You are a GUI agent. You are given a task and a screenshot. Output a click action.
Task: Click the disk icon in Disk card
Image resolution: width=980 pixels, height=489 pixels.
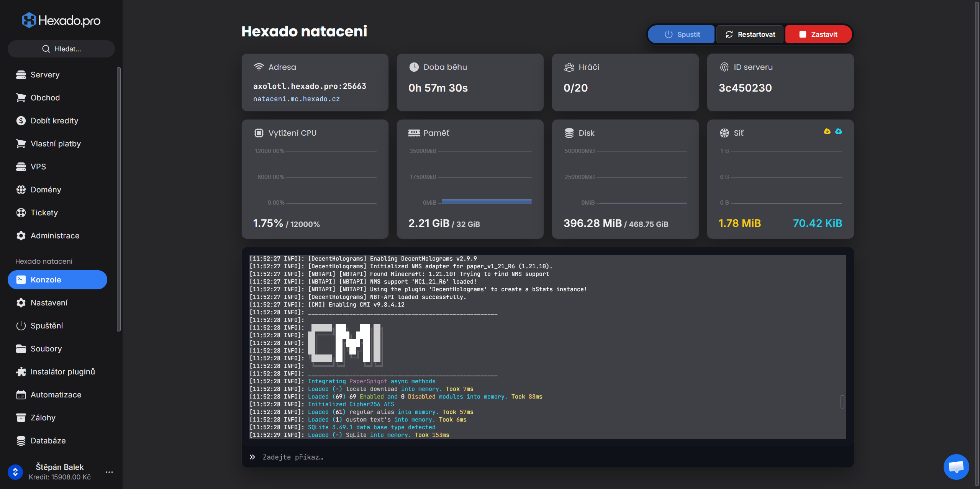[x=569, y=133]
